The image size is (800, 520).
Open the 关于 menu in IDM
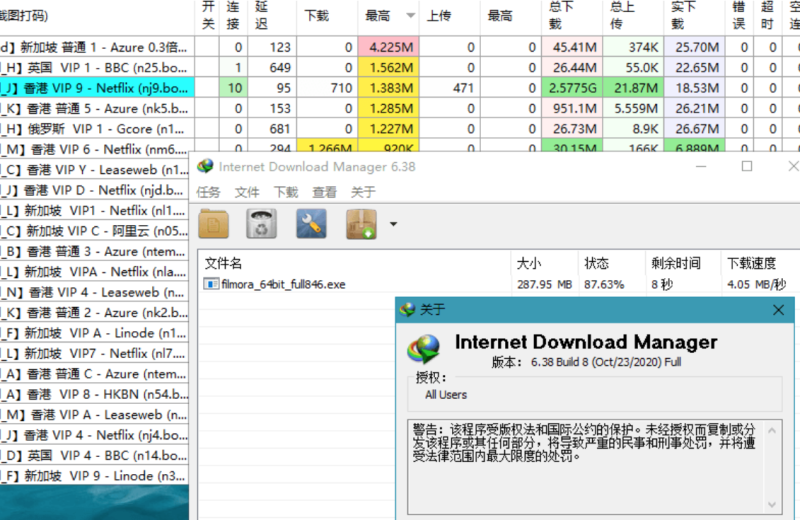pyautogui.click(x=363, y=192)
